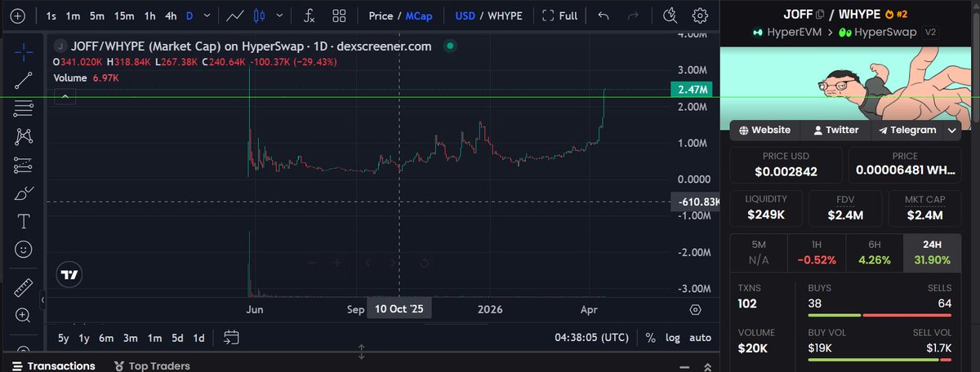Select the trend line drawing tool
The image size is (980, 372).
[24, 79]
